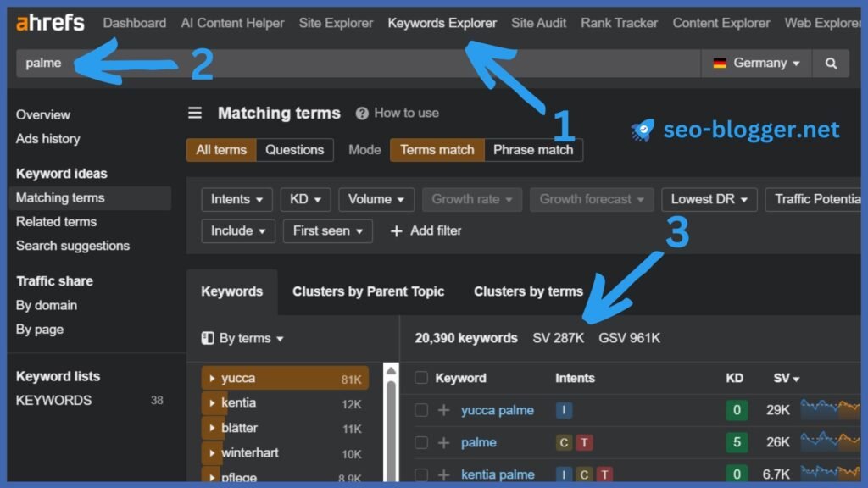Go to Site Audit
Image resolution: width=868 pixels, height=488 pixels.
pos(538,23)
